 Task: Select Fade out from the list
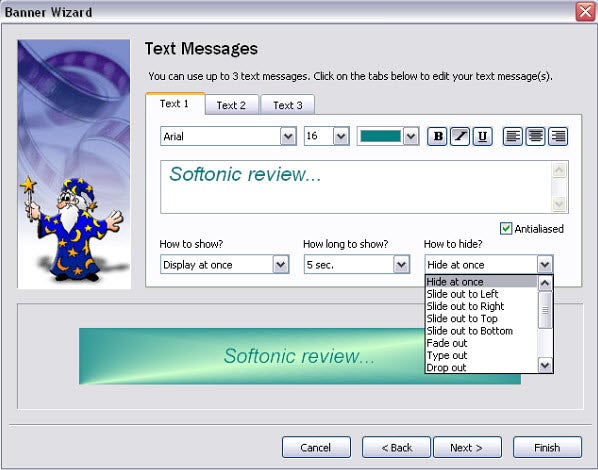[447, 343]
